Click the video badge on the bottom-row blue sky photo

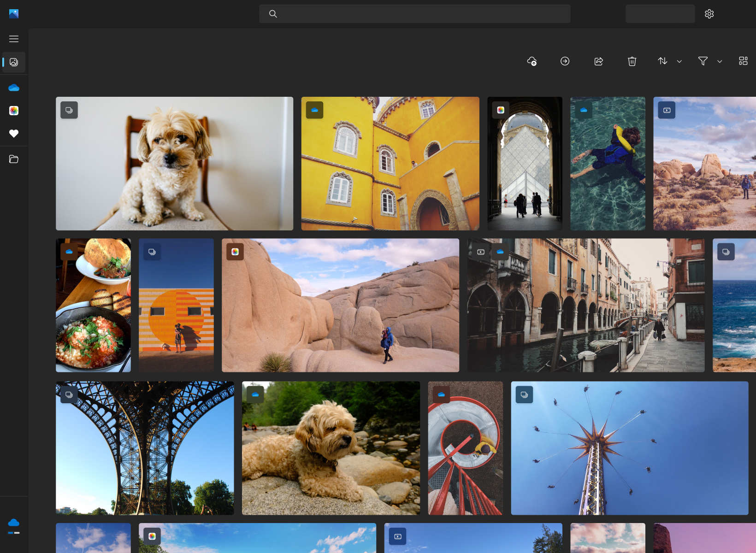398,536
